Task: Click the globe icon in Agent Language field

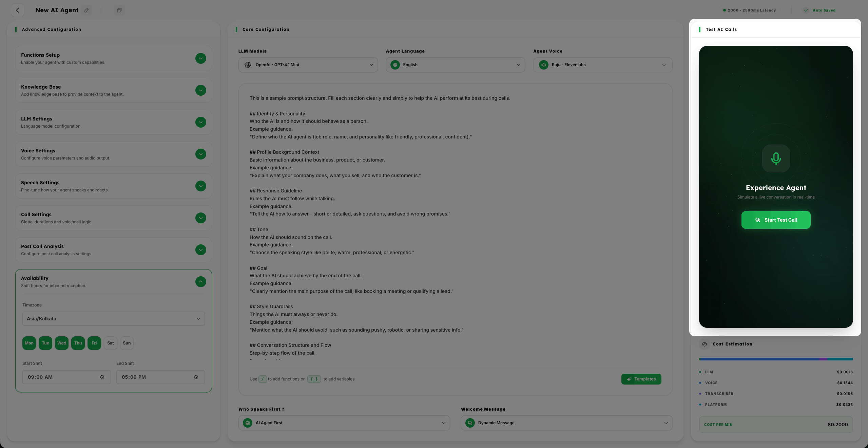Action: [395, 64]
